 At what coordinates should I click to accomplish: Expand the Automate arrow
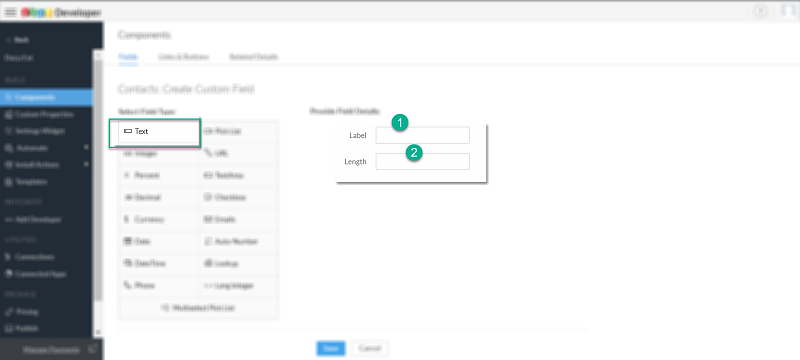(86, 147)
